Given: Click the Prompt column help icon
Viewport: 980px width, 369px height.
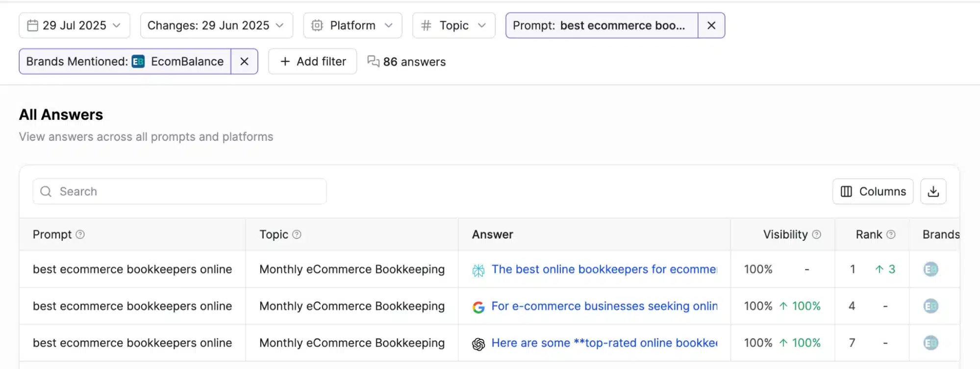Looking at the screenshot, I should coord(80,235).
